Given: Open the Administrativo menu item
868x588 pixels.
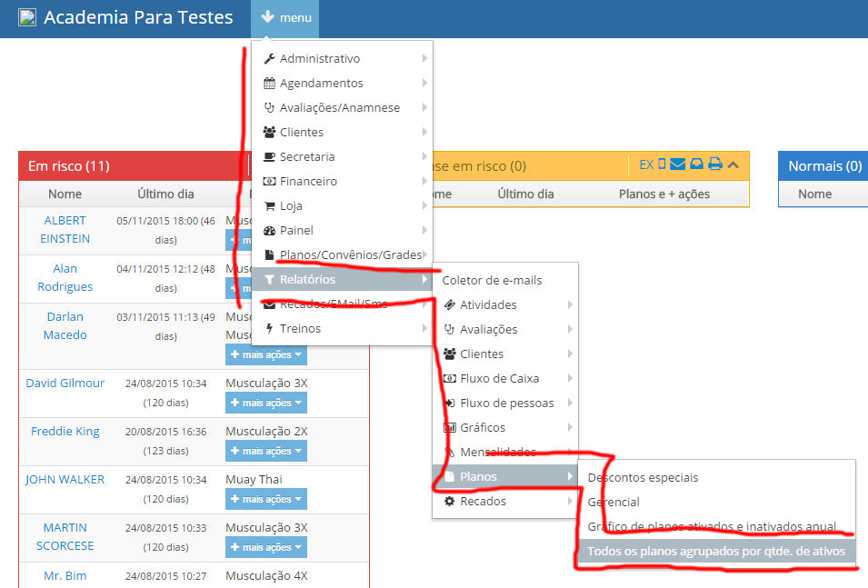Looking at the screenshot, I should coord(320,59).
